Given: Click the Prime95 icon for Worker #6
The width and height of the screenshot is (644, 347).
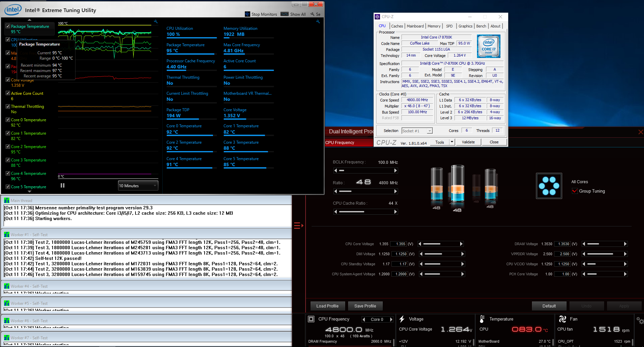Looking at the screenshot, I should pyautogui.click(x=6, y=321).
